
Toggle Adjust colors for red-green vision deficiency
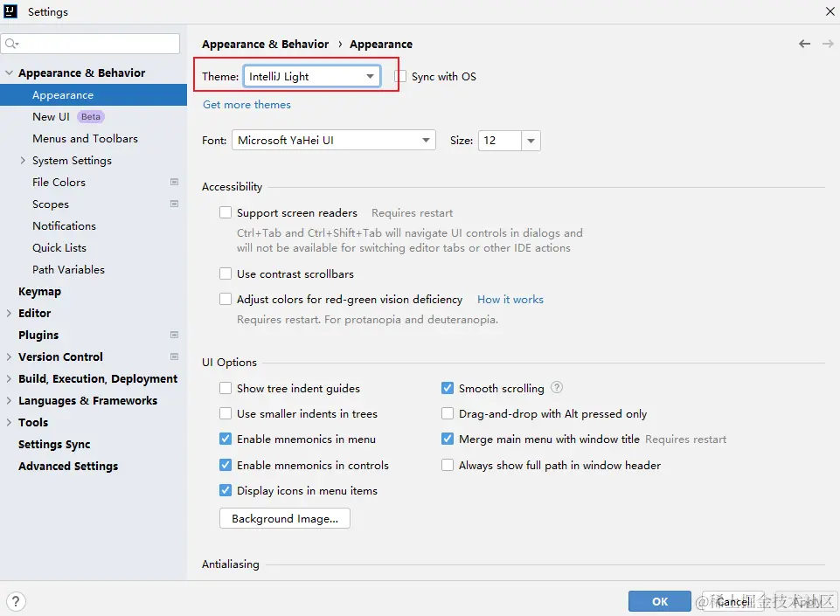(x=226, y=299)
